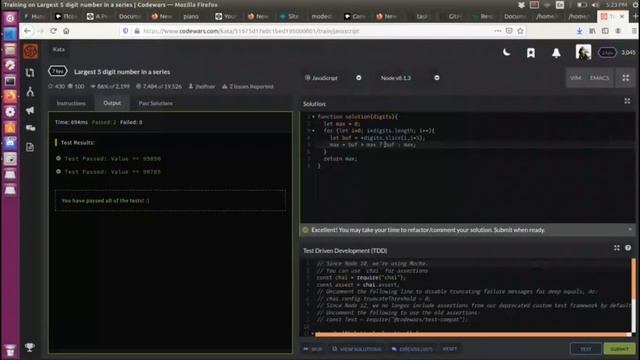640x360 pixels.
Task: Switch to the piano browser tab
Action: 191,16
